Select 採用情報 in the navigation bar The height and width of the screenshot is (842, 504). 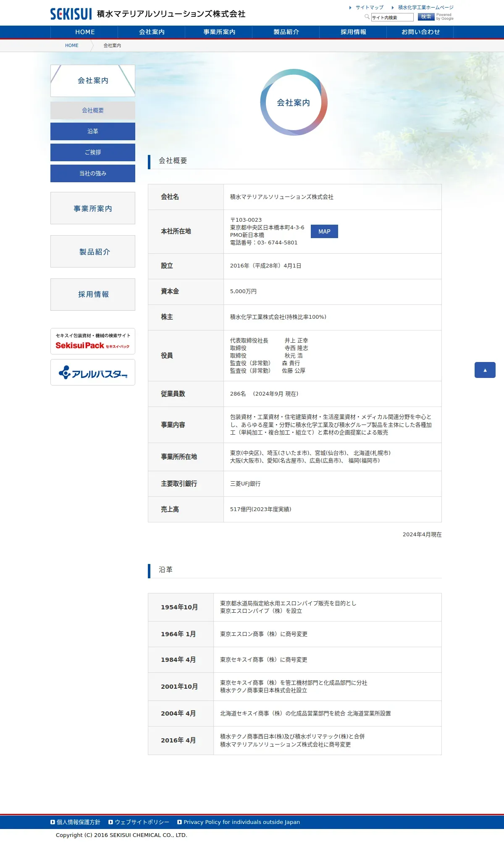(353, 32)
